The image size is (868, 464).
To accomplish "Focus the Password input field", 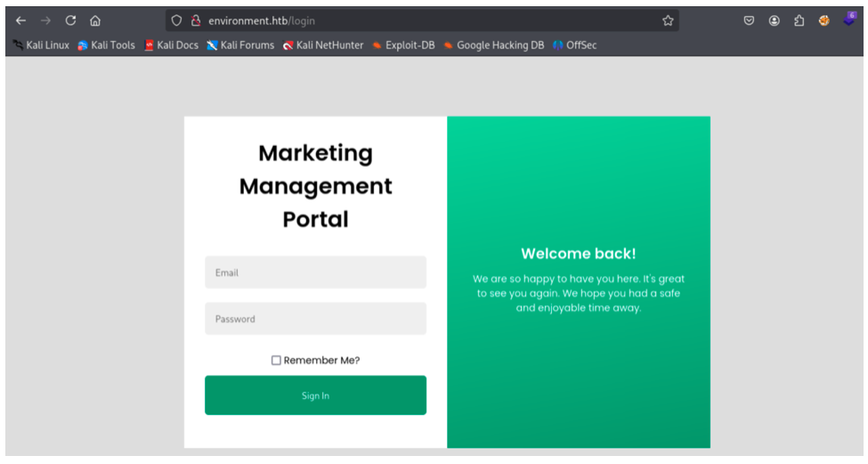I will [315, 318].
